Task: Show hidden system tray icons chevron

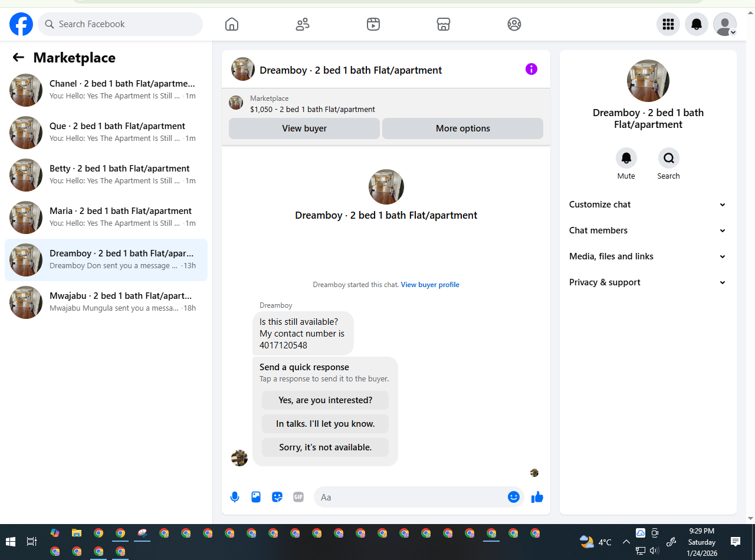Action: [626, 542]
